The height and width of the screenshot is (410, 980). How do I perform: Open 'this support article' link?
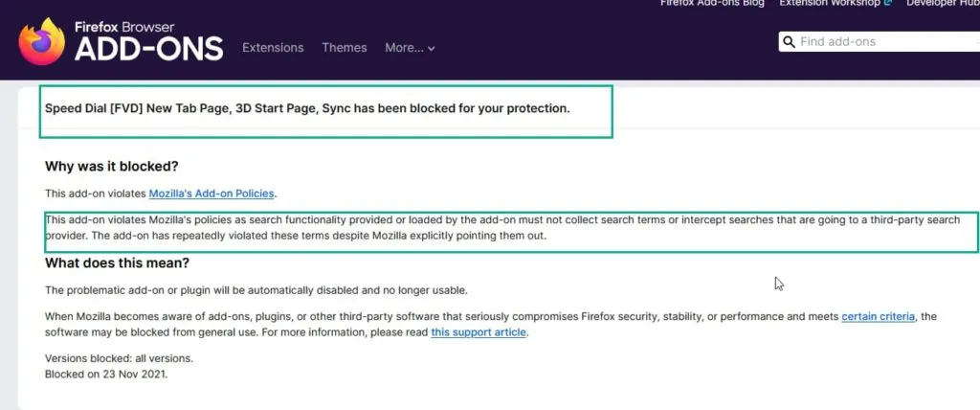tap(479, 332)
